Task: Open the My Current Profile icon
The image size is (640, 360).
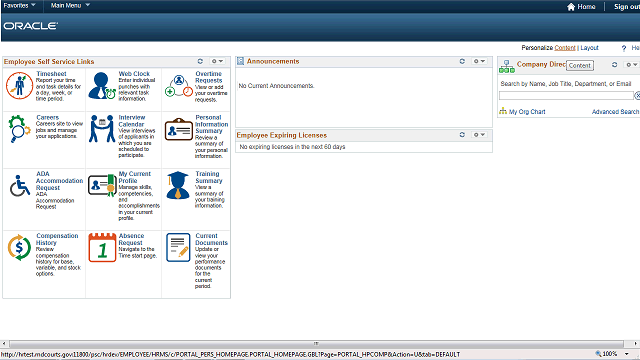Action: (102, 185)
